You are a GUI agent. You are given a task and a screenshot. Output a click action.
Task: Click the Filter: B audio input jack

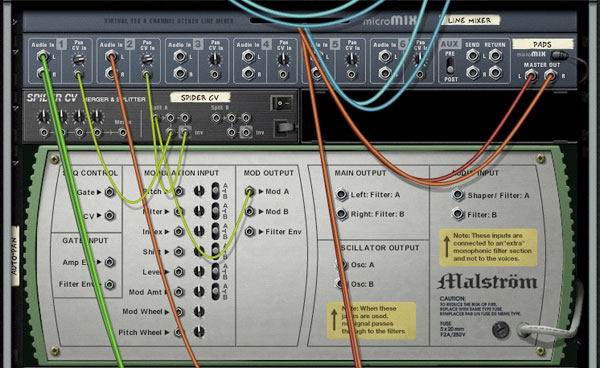point(458,214)
